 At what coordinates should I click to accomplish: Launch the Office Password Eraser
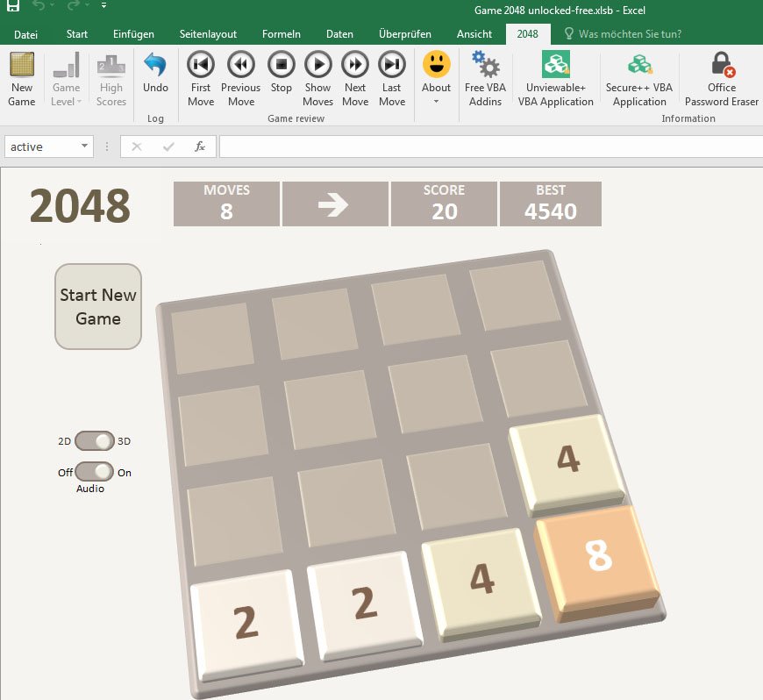(721, 79)
